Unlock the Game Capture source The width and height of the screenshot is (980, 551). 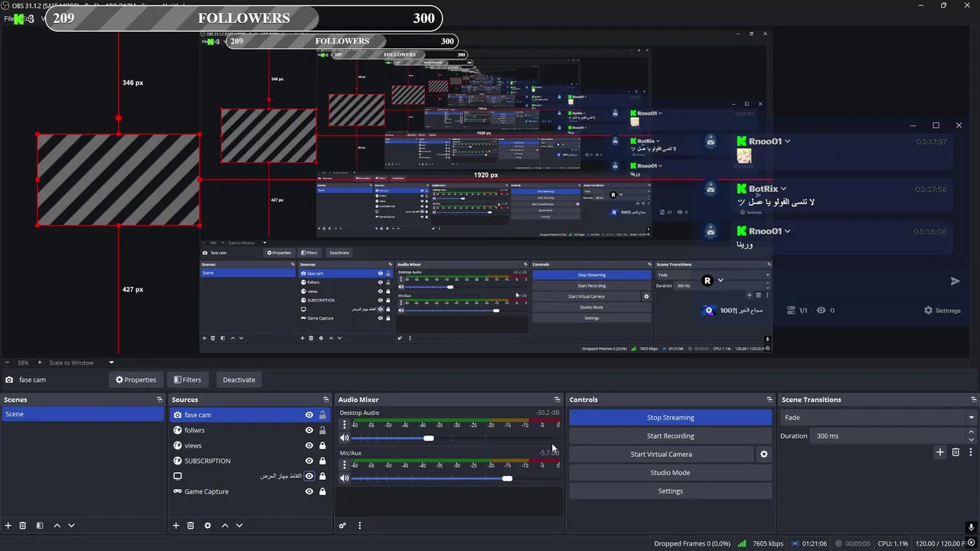[322, 491]
